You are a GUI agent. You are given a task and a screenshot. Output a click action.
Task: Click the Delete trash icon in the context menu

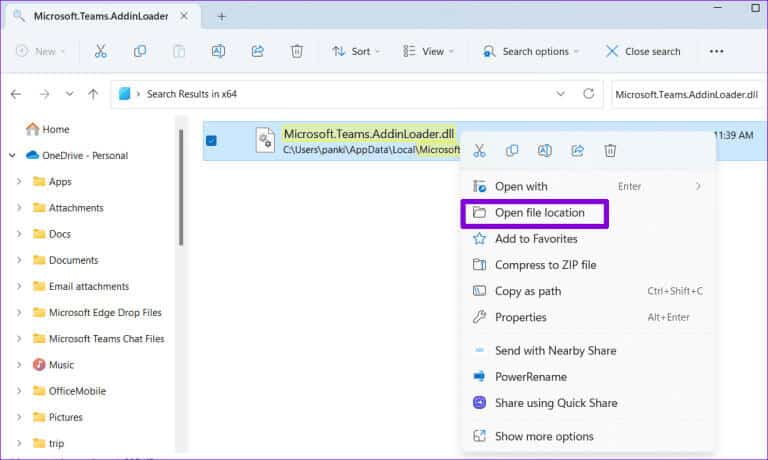click(610, 150)
